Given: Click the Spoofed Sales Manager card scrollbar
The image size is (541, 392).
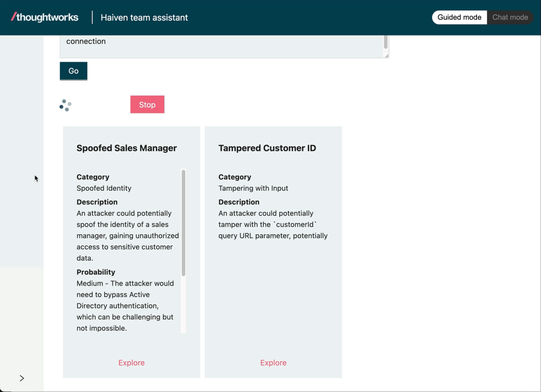Looking at the screenshot, I should [x=183, y=223].
